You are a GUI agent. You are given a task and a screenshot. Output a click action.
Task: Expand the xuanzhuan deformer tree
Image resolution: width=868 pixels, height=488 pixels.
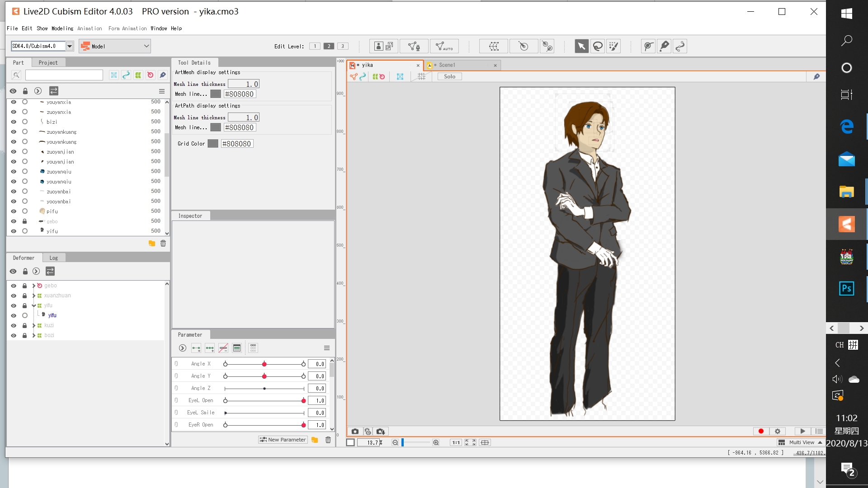point(34,296)
